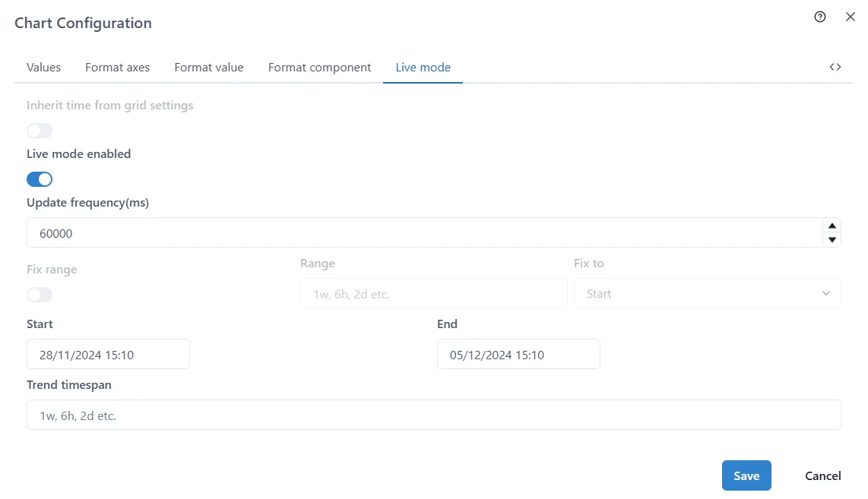
Task: Open the help icon in the dialog header
Action: tap(819, 17)
